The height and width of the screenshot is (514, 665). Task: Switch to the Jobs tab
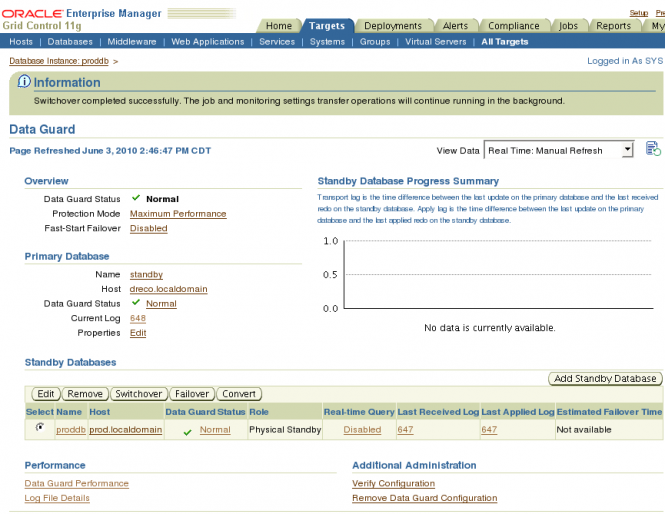568,26
